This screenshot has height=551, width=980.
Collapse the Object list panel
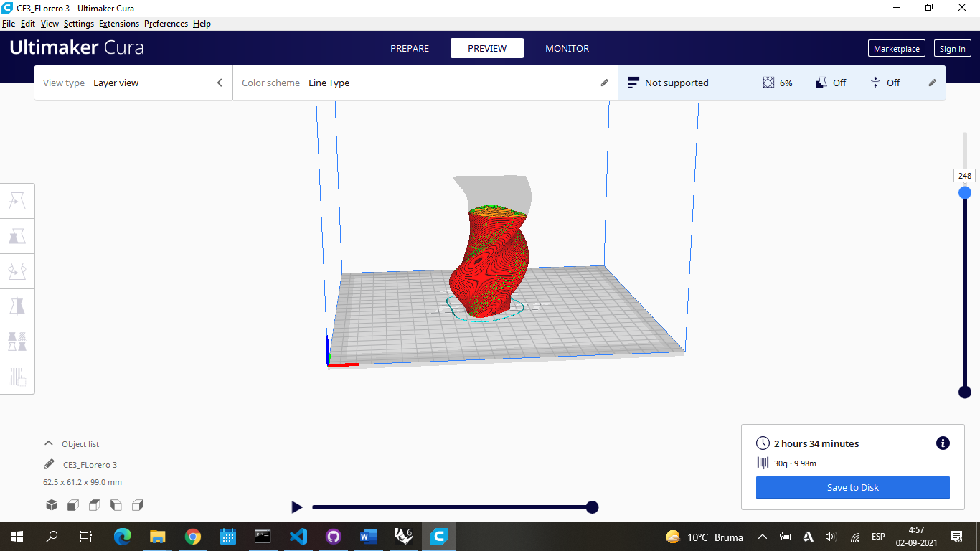coord(48,443)
